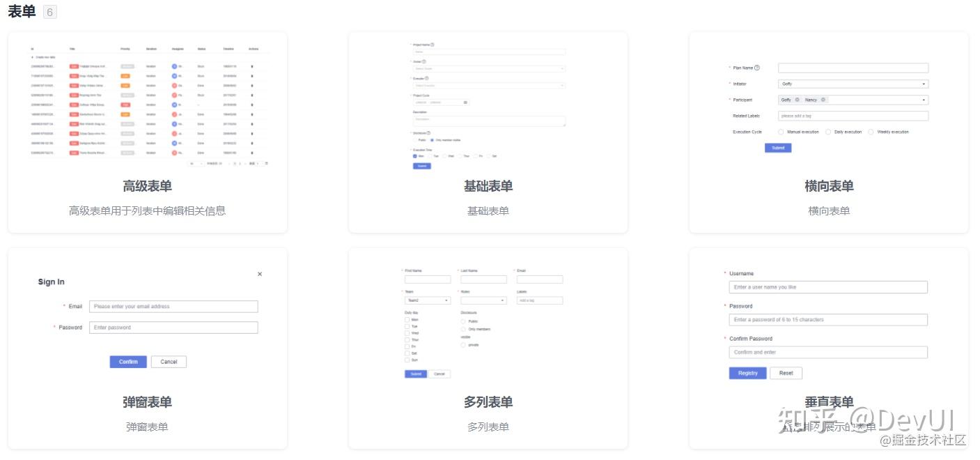Viewport: 980px width, 460px height.
Task: Open the 多列表单 card title
Action: [x=488, y=402]
